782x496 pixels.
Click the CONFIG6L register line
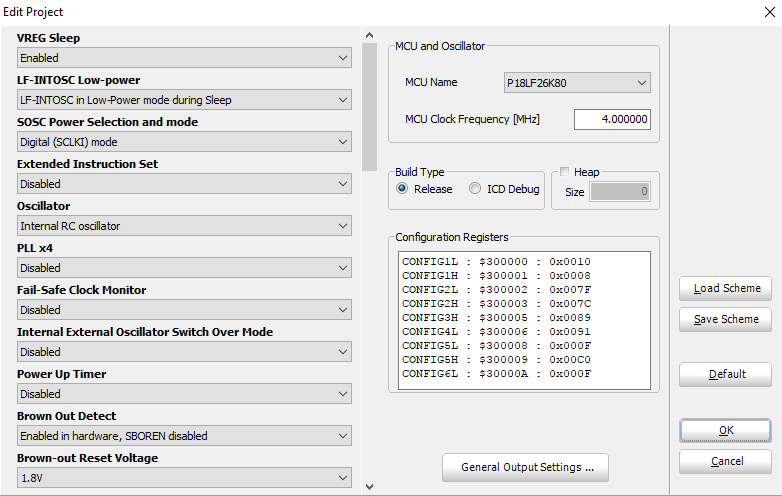coord(496,373)
